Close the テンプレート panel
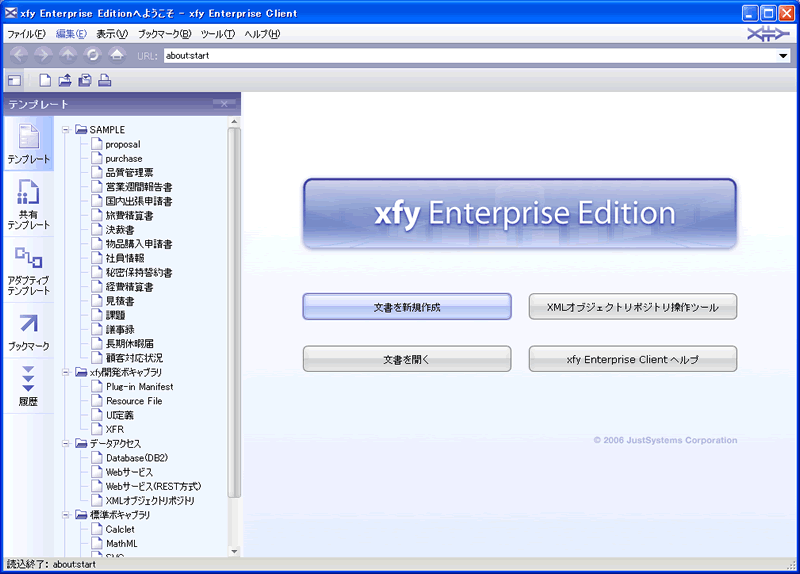 pos(224,104)
